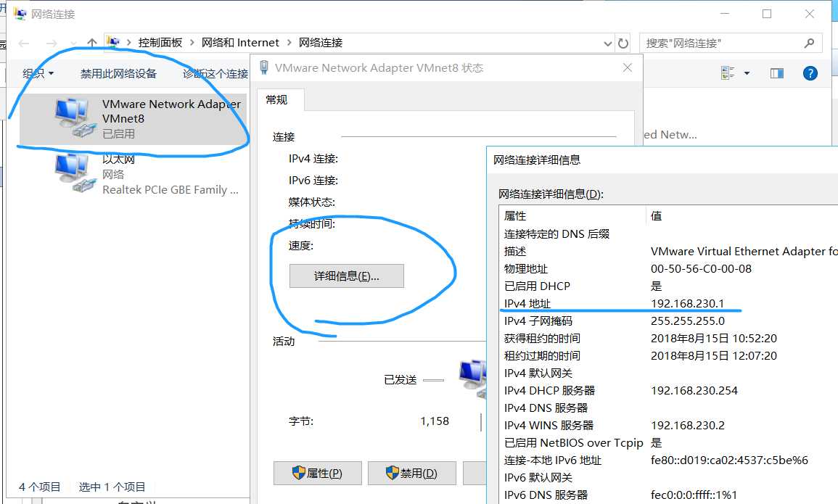Click the search magnifier icon
838x504 pixels.
[x=809, y=43]
